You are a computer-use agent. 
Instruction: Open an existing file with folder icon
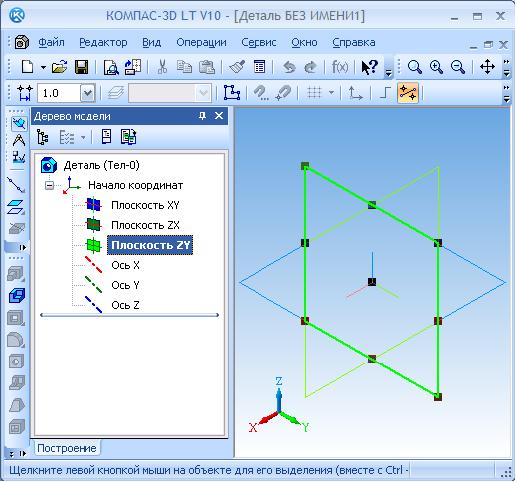tap(60, 67)
